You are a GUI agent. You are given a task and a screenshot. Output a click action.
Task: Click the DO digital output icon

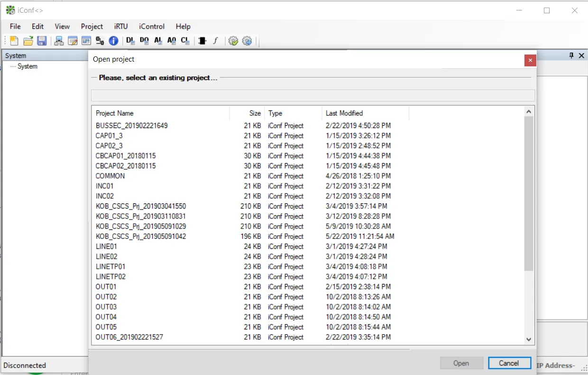144,41
